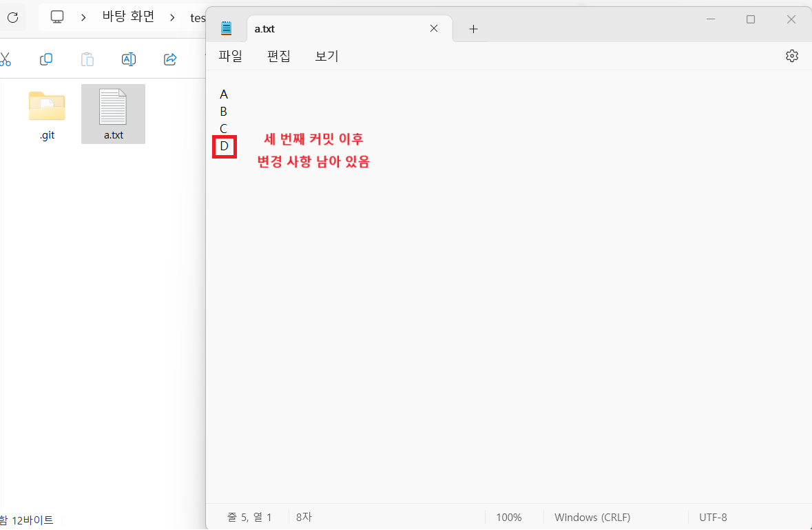Click the 100% zoom indicator in the status bar

[x=509, y=517]
